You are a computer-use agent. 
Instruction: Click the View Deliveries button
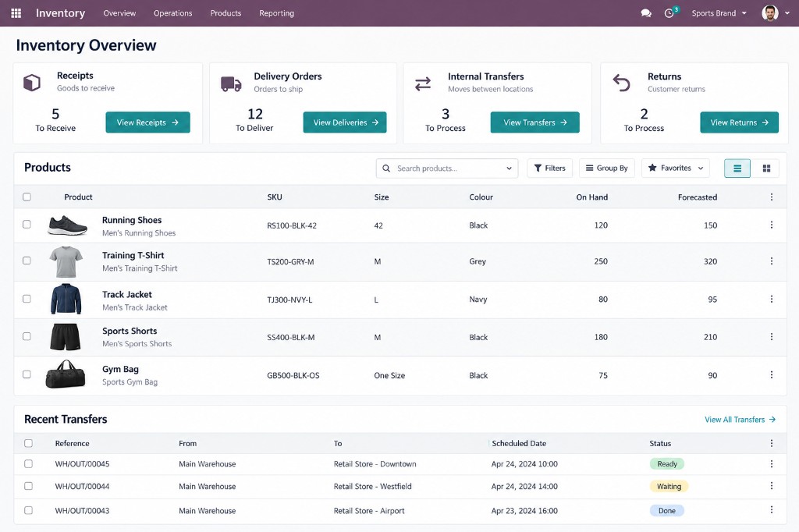(345, 122)
